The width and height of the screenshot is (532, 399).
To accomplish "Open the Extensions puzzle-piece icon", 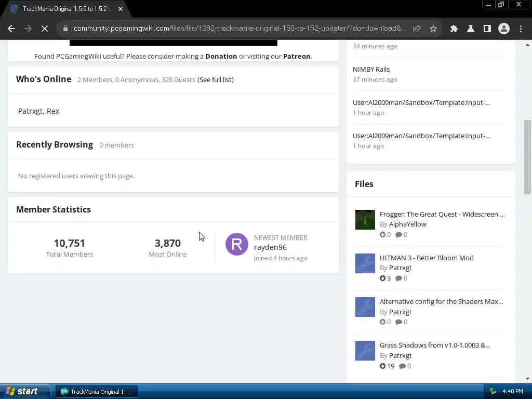I will [x=454, y=29].
